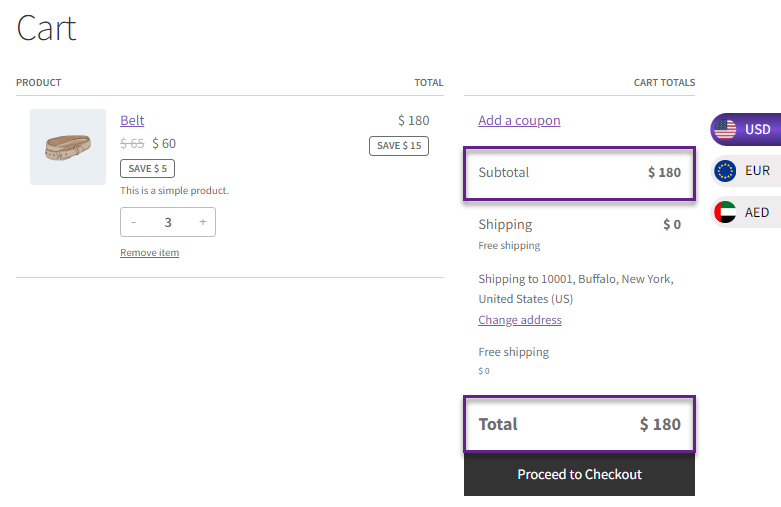Click the quantity field showing 3
Image resolution: width=781 pixels, height=507 pixels.
168,222
